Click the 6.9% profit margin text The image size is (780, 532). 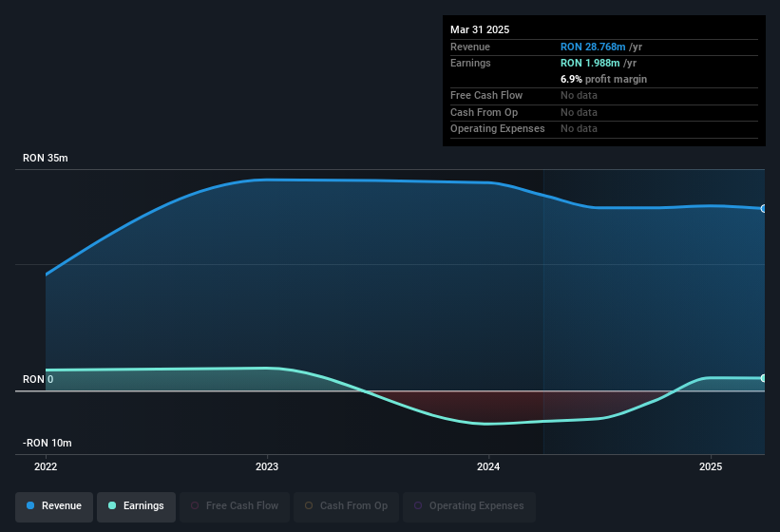(603, 79)
